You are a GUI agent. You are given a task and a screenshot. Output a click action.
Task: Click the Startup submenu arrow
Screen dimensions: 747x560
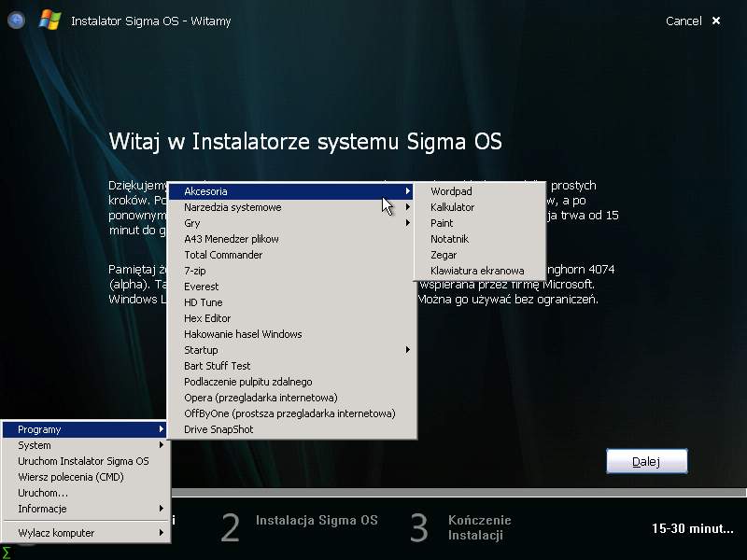pyautogui.click(x=408, y=350)
